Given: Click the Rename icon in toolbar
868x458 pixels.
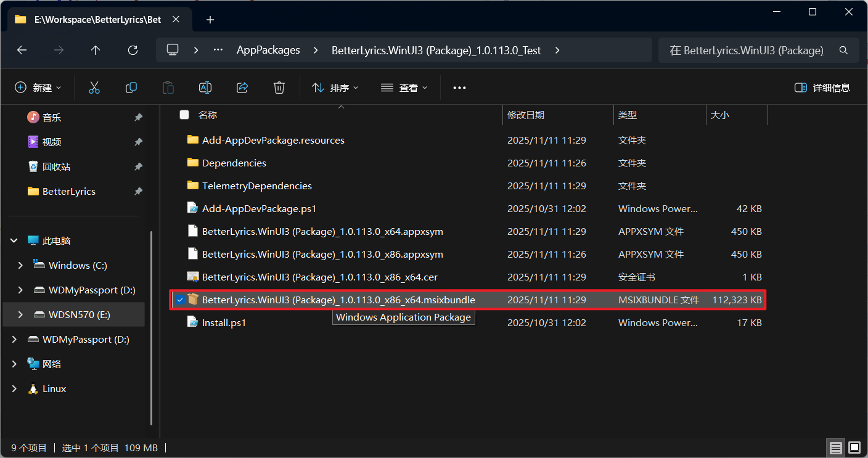Looking at the screenshot, I should click(205, 88).
